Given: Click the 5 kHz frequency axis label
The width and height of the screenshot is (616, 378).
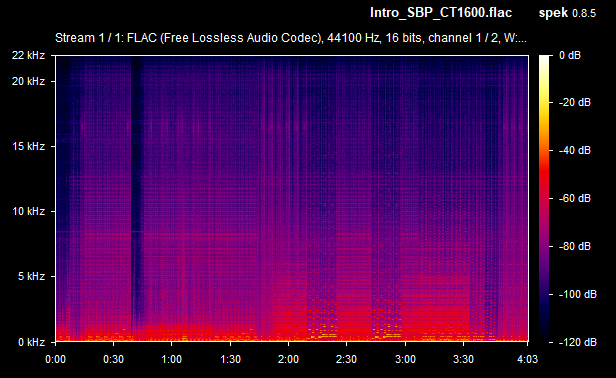Looking at the screenshot, I should coord(31,277).
